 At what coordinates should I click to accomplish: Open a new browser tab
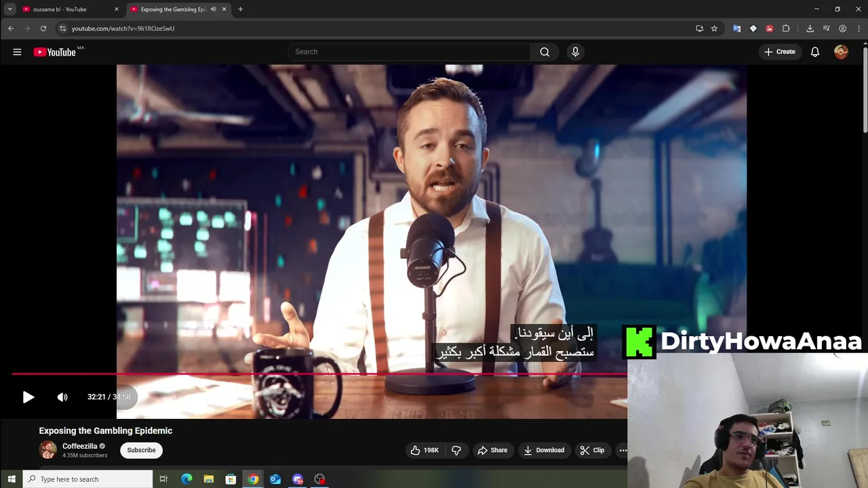coord(240,9)
